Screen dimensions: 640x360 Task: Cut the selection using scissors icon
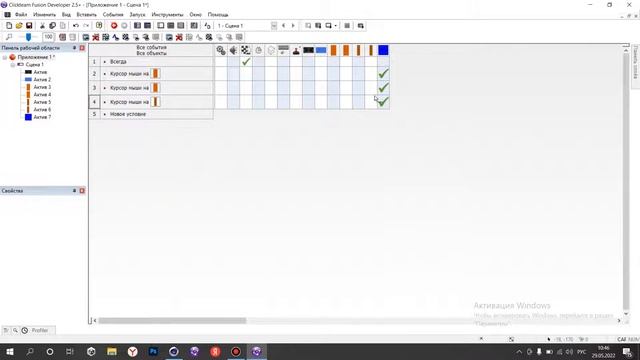(42, 26)
